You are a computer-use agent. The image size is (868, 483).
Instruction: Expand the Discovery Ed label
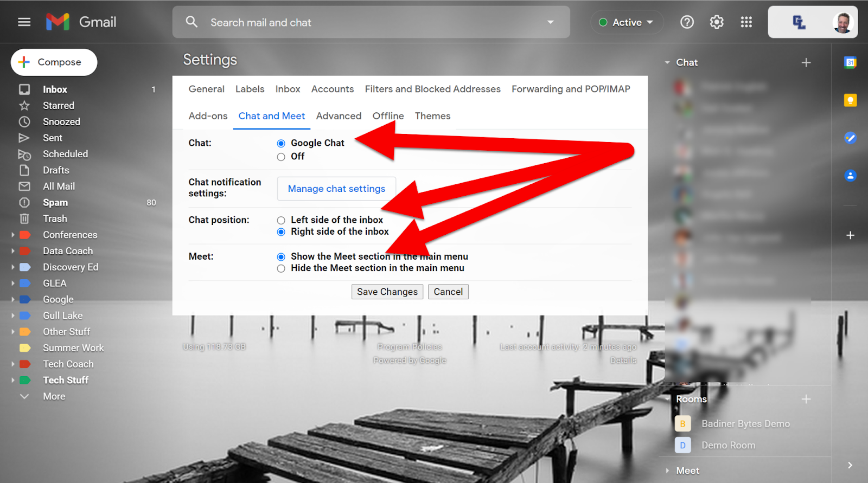pos(13,267)
